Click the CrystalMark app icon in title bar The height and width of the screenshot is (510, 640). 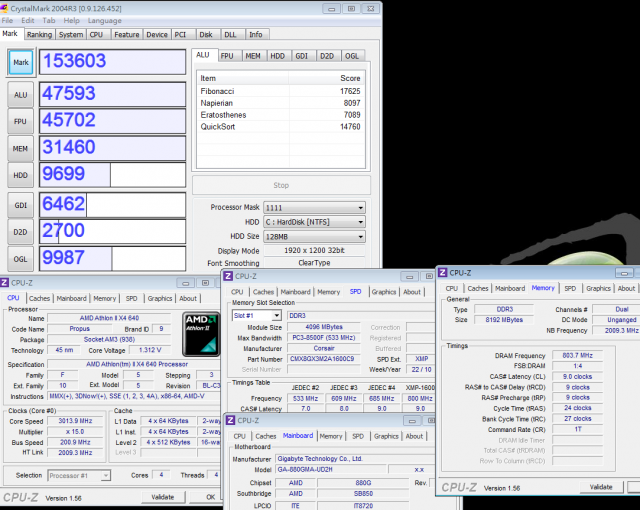[4, 8]
